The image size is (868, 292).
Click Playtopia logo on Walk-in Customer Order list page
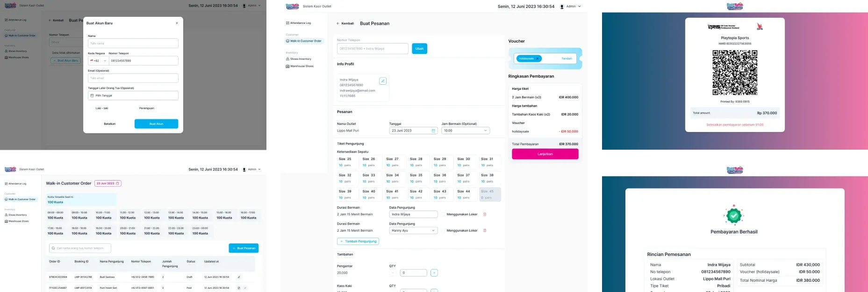point(10,169)
